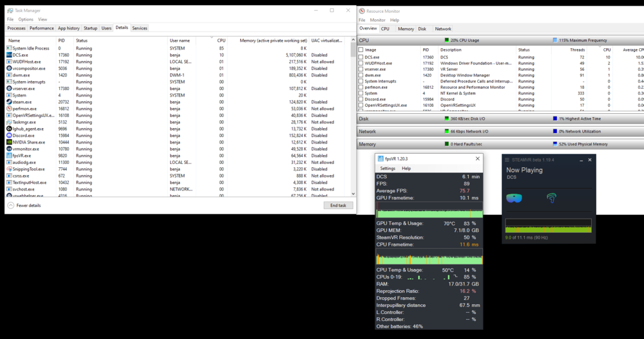
Task: Check the OpenVRSettingsUX.exe box in Resource Monitor
Action: 361,105
